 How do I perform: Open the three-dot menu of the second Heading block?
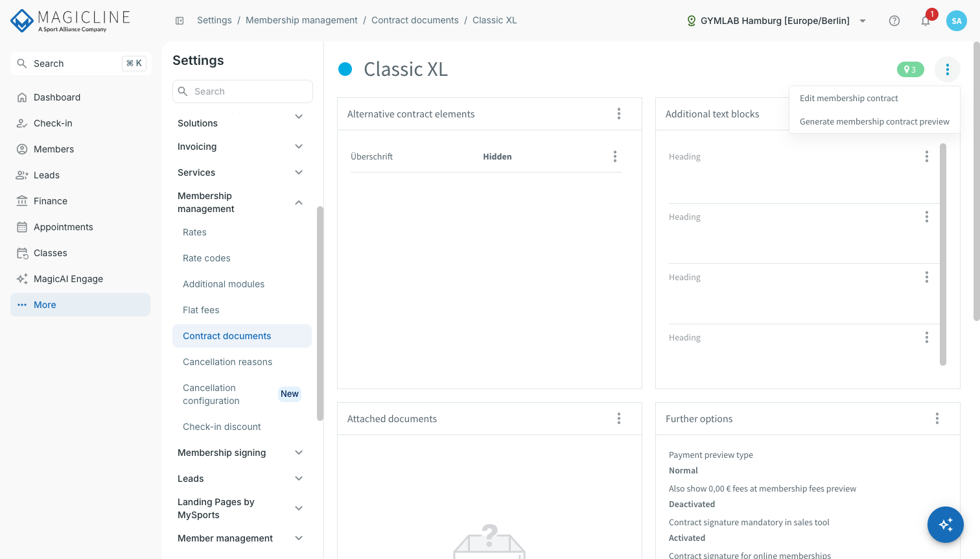[927, 217]
